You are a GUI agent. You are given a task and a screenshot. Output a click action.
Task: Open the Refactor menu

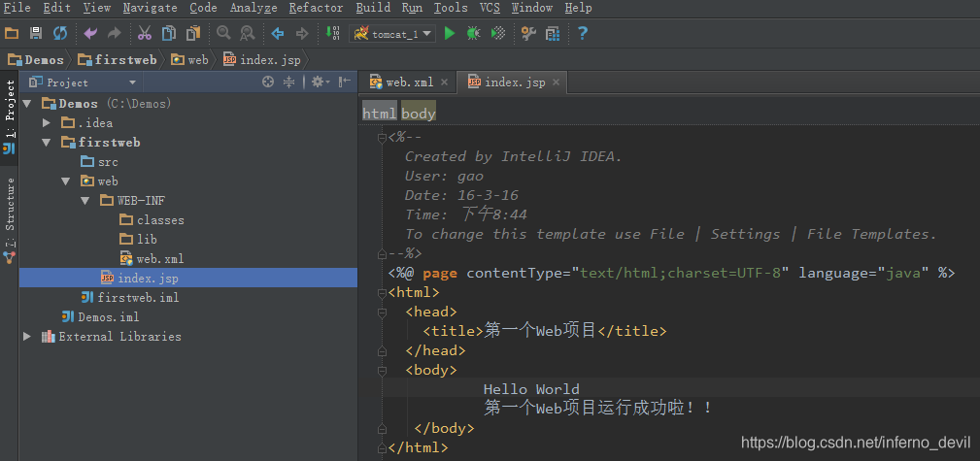[317, 8]
